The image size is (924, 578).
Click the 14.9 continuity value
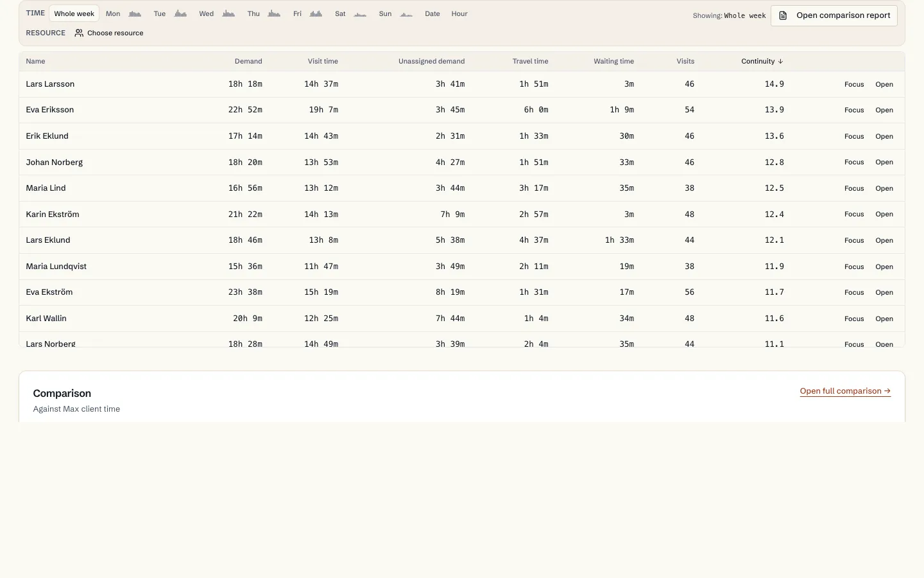(774, 84)
